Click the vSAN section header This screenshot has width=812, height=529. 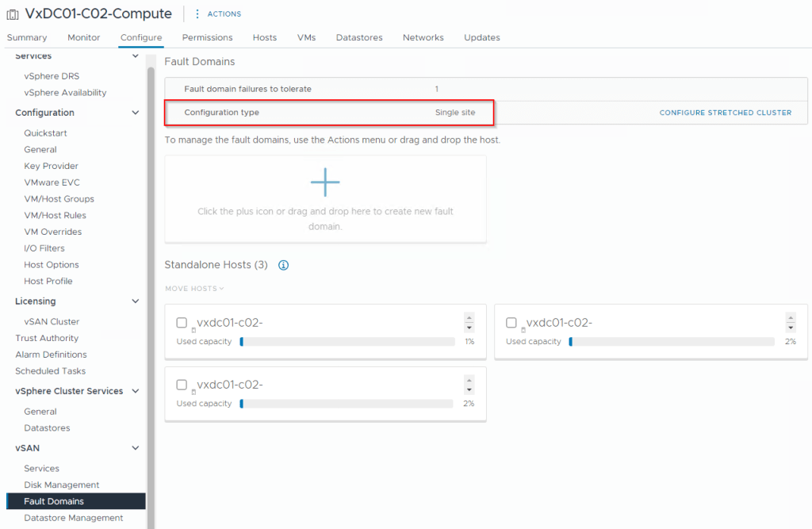27,448
